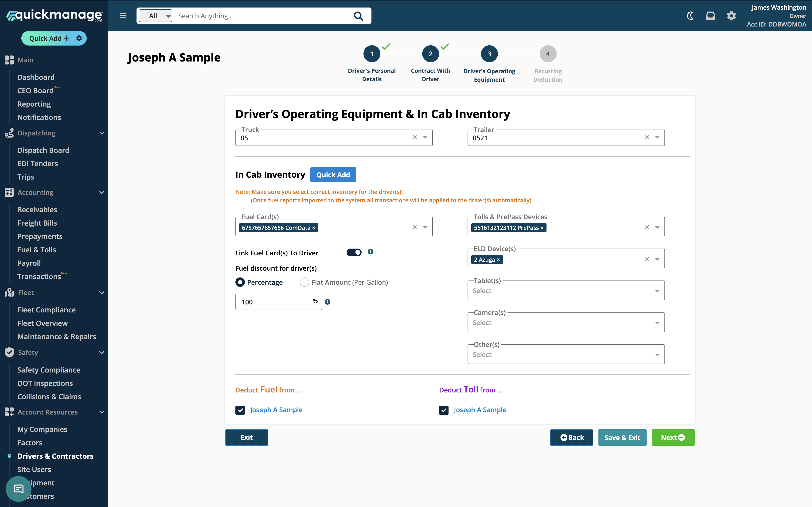Click the hamburger menu icon
This screenshot has height=507, width=812.
point(123,16)
